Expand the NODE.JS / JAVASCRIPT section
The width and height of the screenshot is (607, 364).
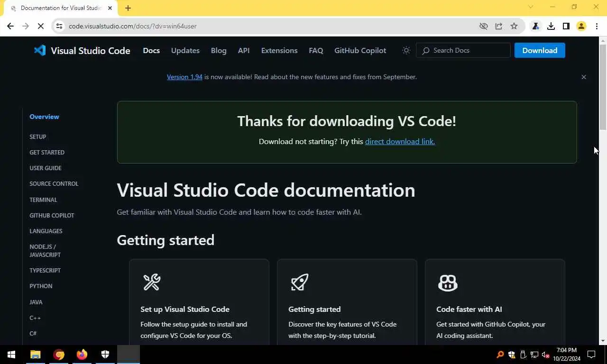point(45,251)
